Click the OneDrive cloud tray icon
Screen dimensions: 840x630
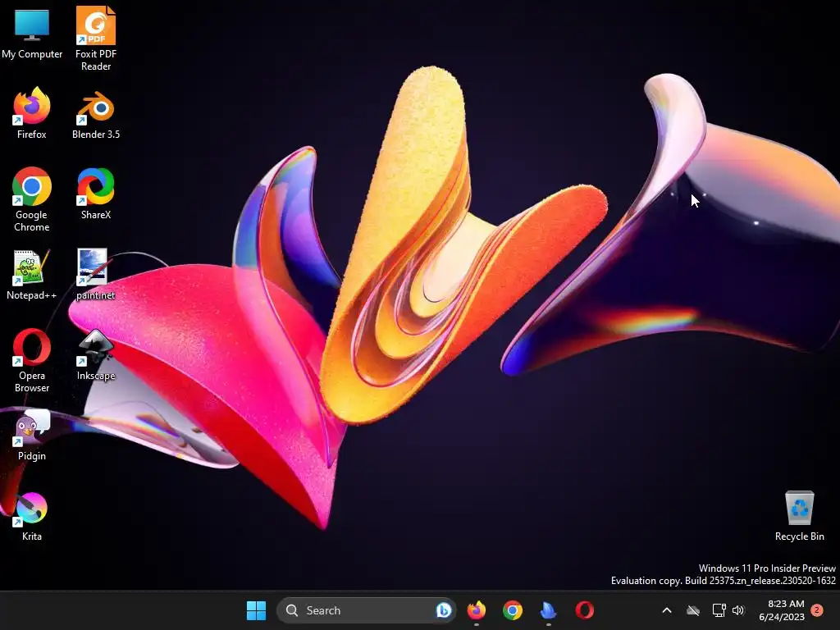coord(693,610)
